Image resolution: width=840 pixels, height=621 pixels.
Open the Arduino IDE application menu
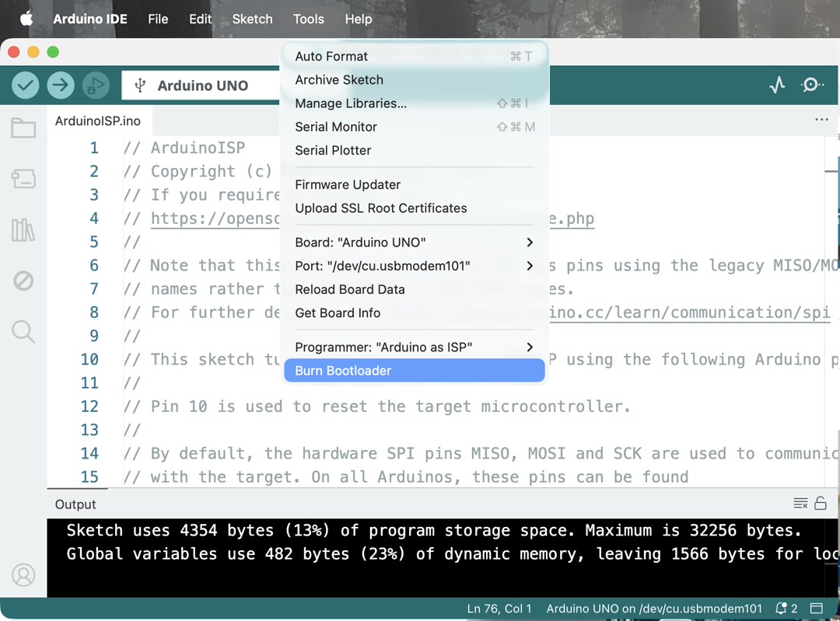(90, 19)
